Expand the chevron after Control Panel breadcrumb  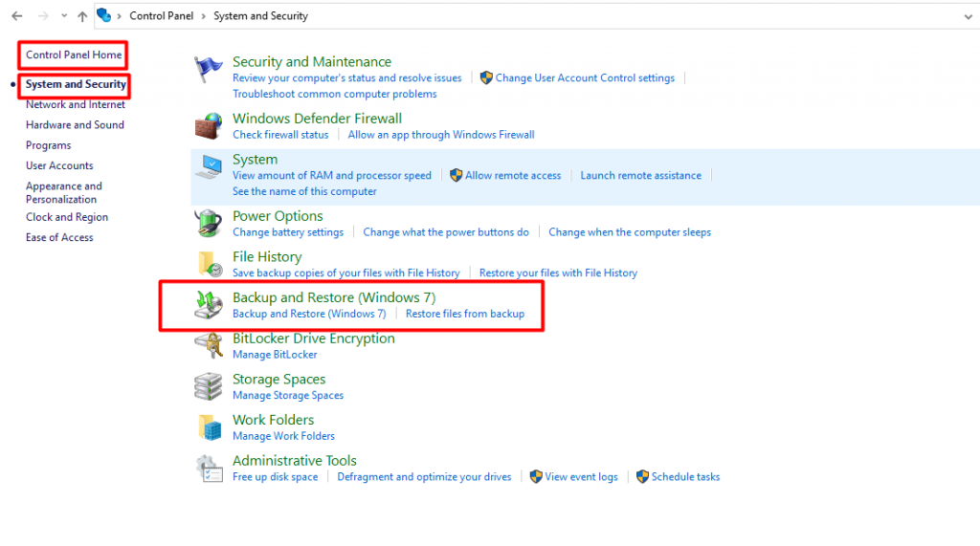point(204,16)
